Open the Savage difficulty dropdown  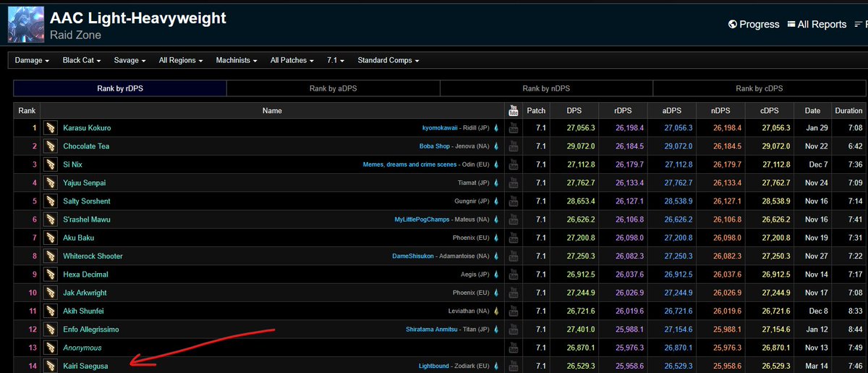click(129, 61)
